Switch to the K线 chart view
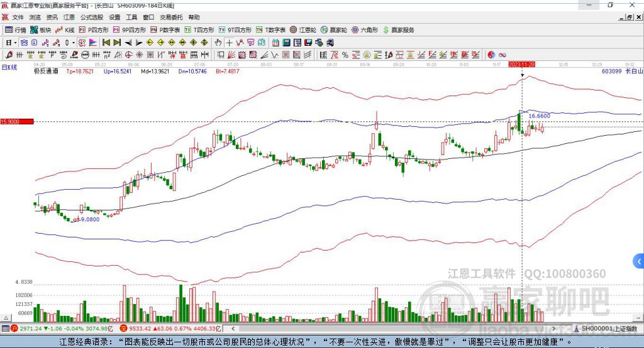Image resolution: width=644 pixels, height=348 pixels. point(65,30)
